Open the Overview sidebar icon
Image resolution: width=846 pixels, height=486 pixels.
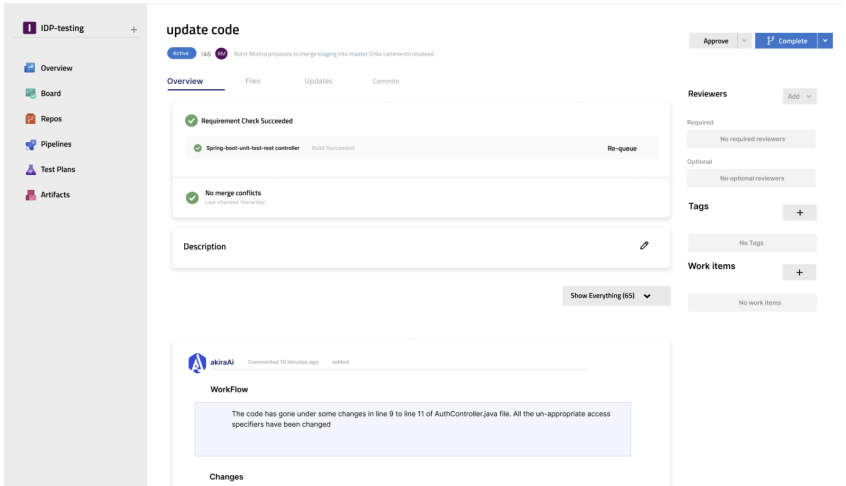pyautogui.click(x=31, y=68)
